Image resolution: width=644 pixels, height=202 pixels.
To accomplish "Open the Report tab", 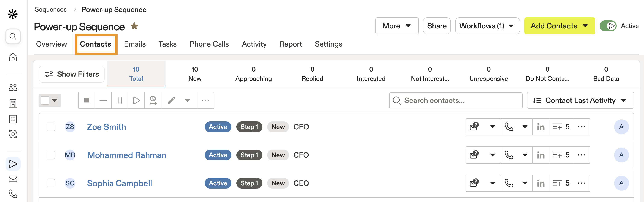I will (291, 44).
